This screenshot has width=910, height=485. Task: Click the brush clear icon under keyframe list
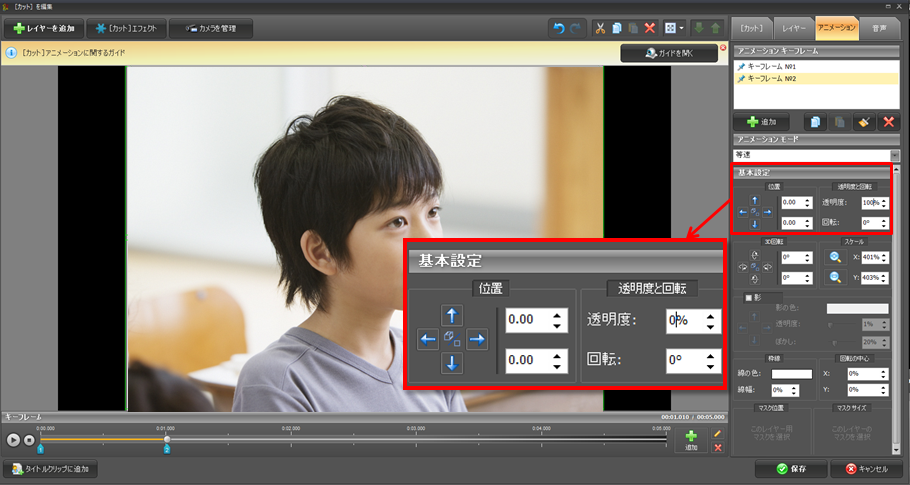(863, 121)
